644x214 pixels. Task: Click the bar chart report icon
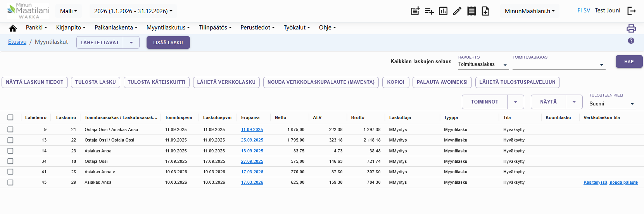click(x=443, y=11)
